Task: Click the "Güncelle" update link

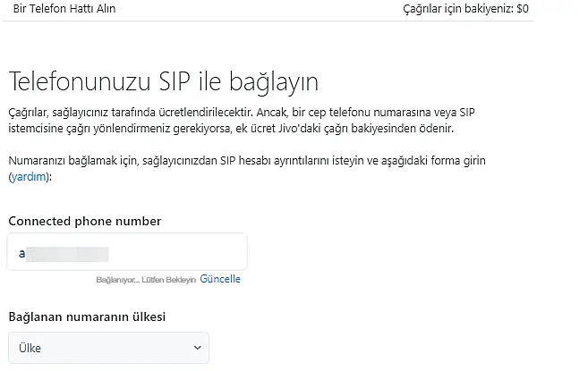Action: tap(220, 279)
